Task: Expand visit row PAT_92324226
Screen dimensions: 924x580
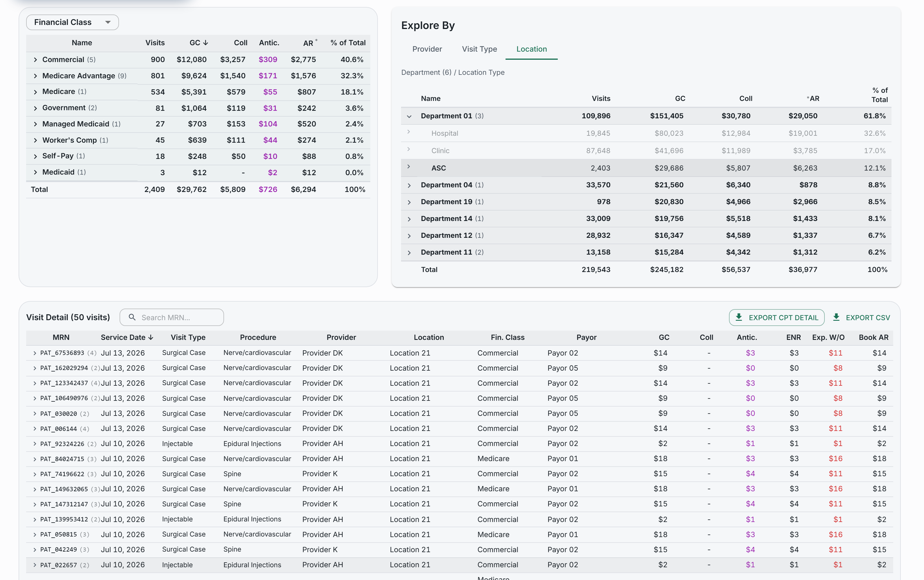Action: pyautogui.click(x=35, y=444)
